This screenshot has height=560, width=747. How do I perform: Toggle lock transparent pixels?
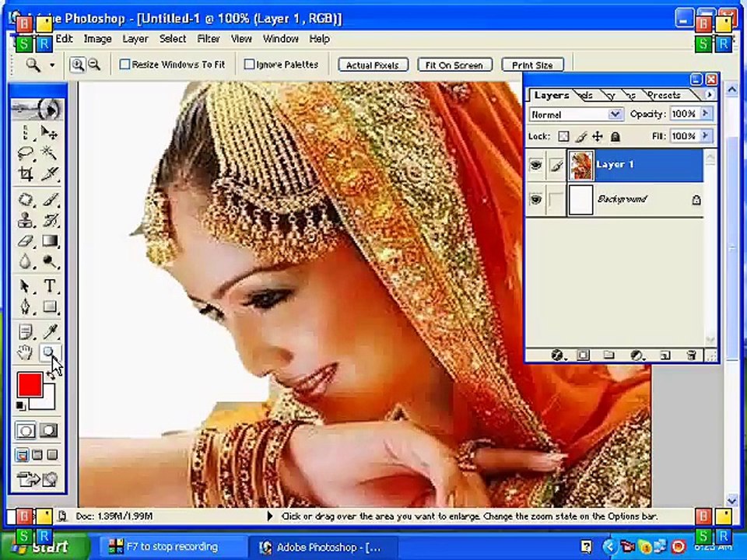tap(563, 137)
